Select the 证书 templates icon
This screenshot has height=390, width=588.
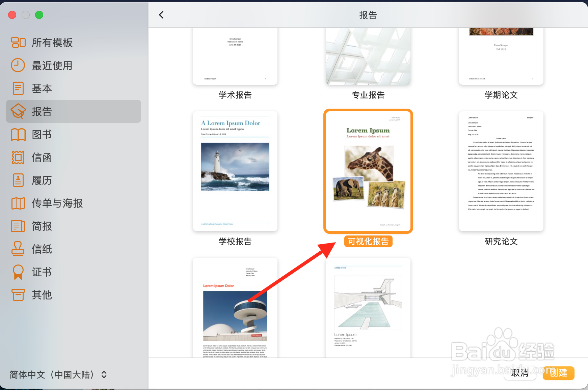pos(18,272)
